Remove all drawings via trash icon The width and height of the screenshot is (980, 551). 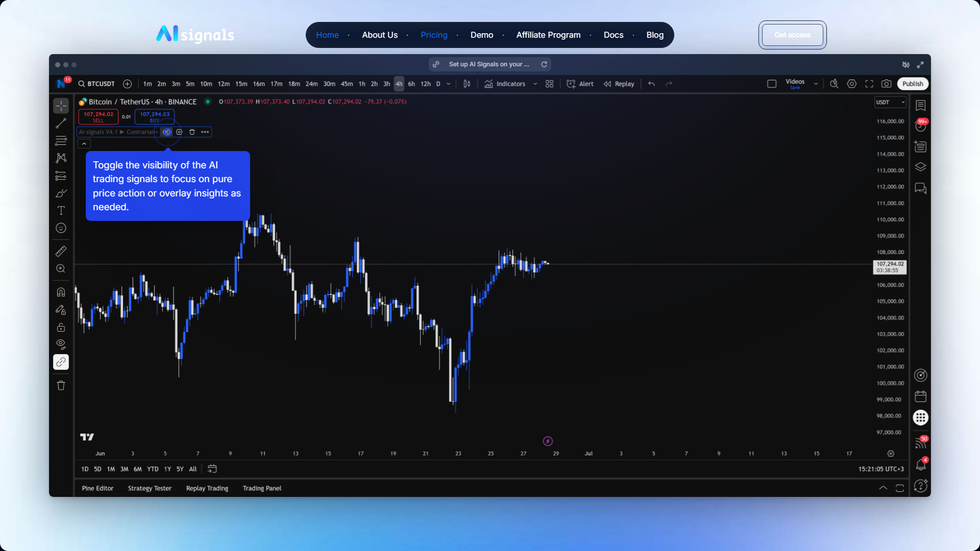pyautogui.click(x=61, y=386)
